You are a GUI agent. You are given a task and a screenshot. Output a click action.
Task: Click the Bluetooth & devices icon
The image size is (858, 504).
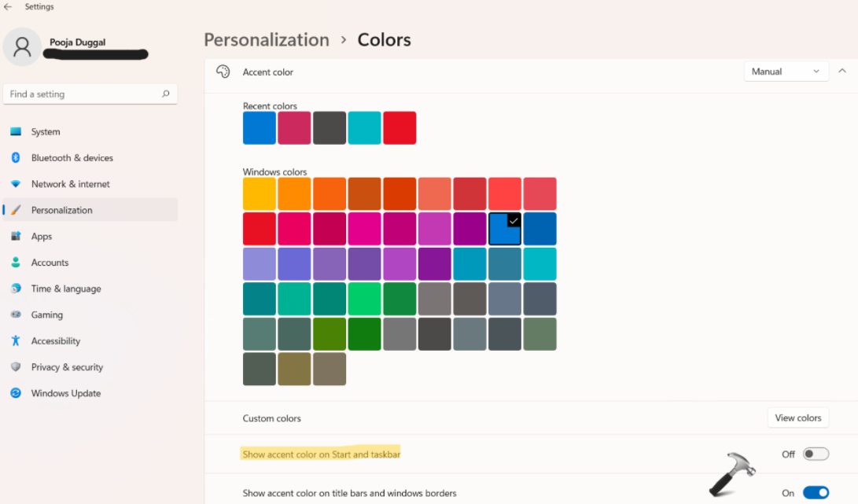point(16,158)
